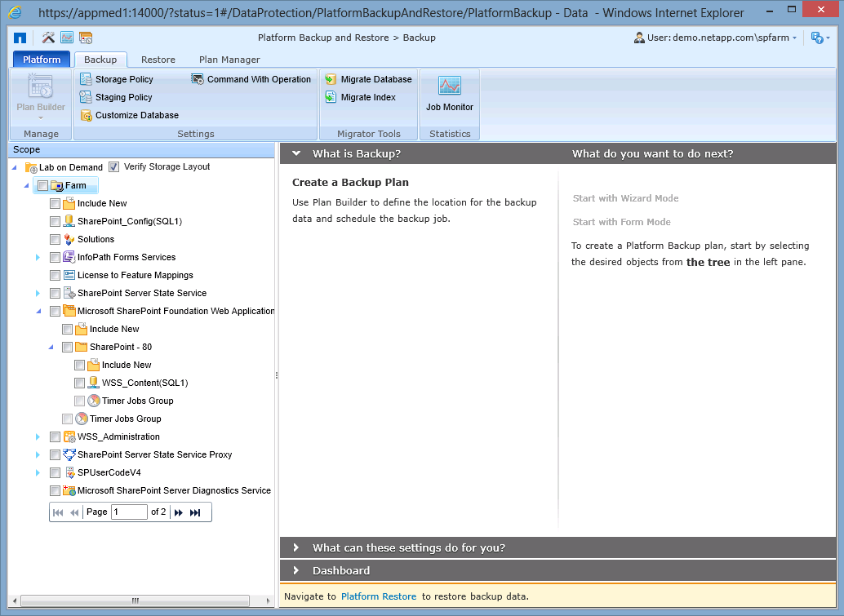Expand 'What can these settings do' section
844x616 pixels.
408,547
